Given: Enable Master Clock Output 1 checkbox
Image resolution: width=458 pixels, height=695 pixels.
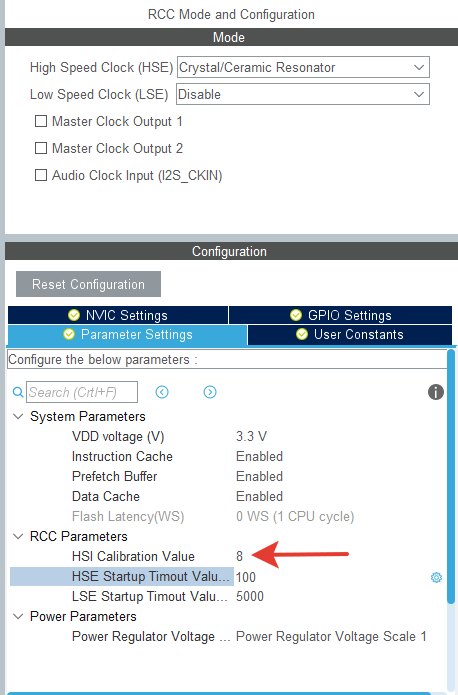Looking at the screenshot, I should [x=41, y=121].
